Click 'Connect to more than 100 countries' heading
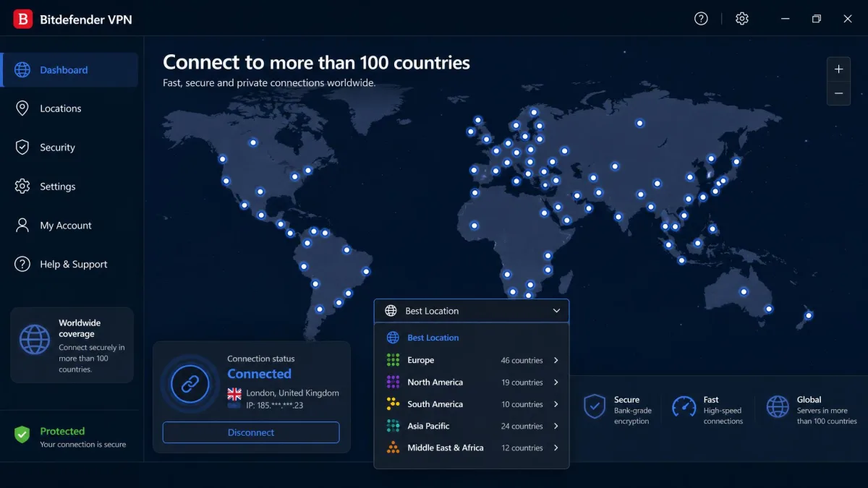868x488 pixels. 316,63
